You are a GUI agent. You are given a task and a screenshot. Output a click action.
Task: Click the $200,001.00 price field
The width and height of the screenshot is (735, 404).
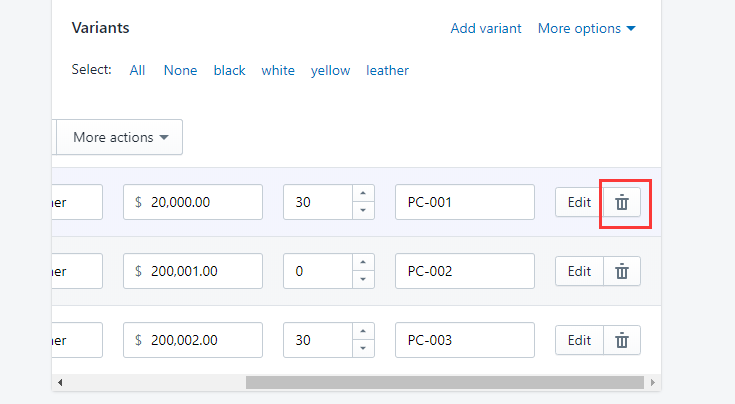pyautogui.click(x=193, y=271)
